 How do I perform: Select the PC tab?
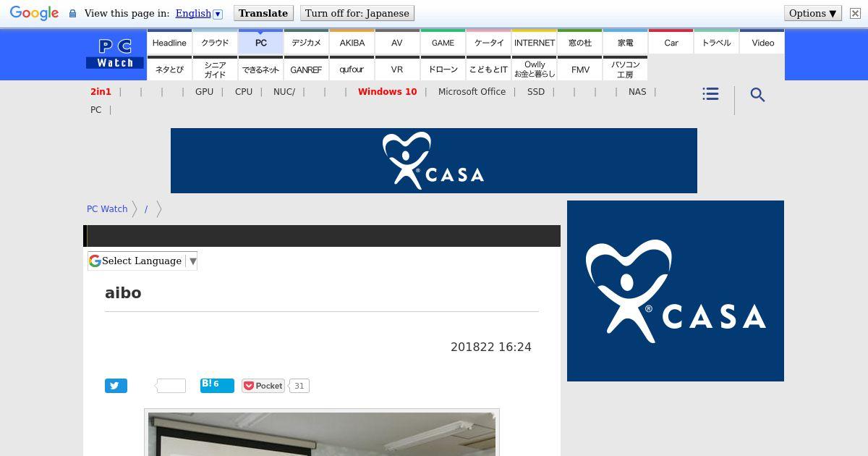(x=260, y=42)
